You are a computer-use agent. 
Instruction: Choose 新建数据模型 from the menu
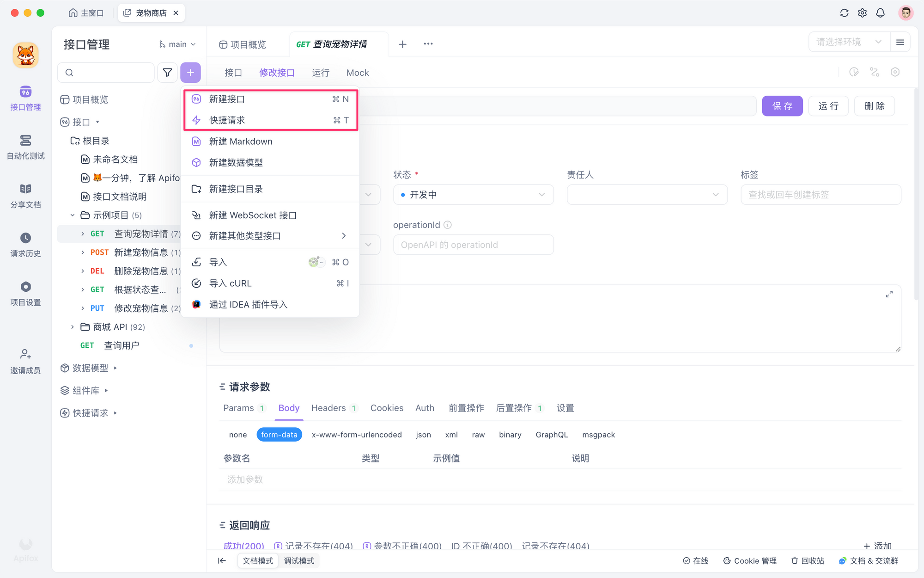pyautogui.click(x=270, y=162)
